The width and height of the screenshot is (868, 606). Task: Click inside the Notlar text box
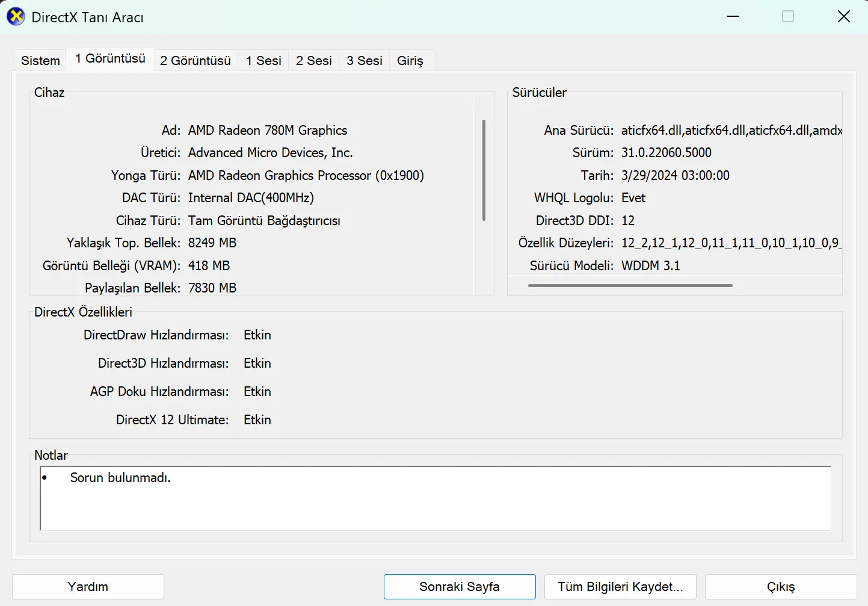coord(436,498)
